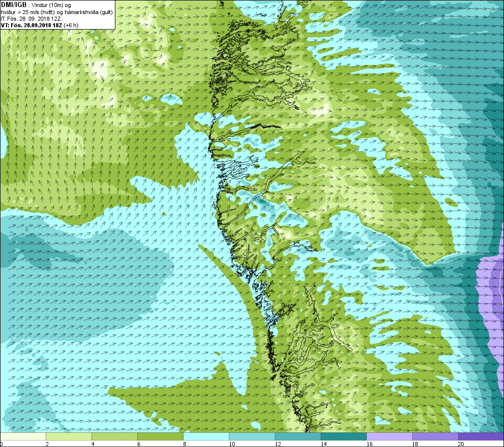Click the legend label "10"
504x447 pixels.
click(x=232, y=444)
